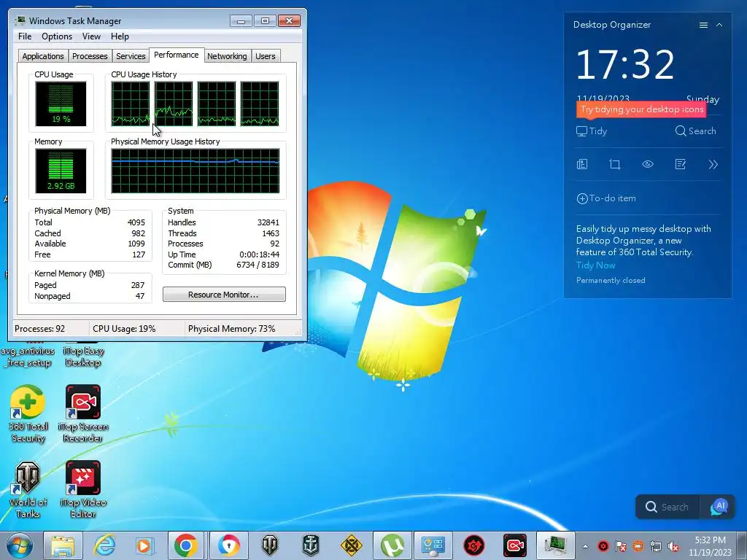Open the AI chat bubble icon

tap(719, 507)
